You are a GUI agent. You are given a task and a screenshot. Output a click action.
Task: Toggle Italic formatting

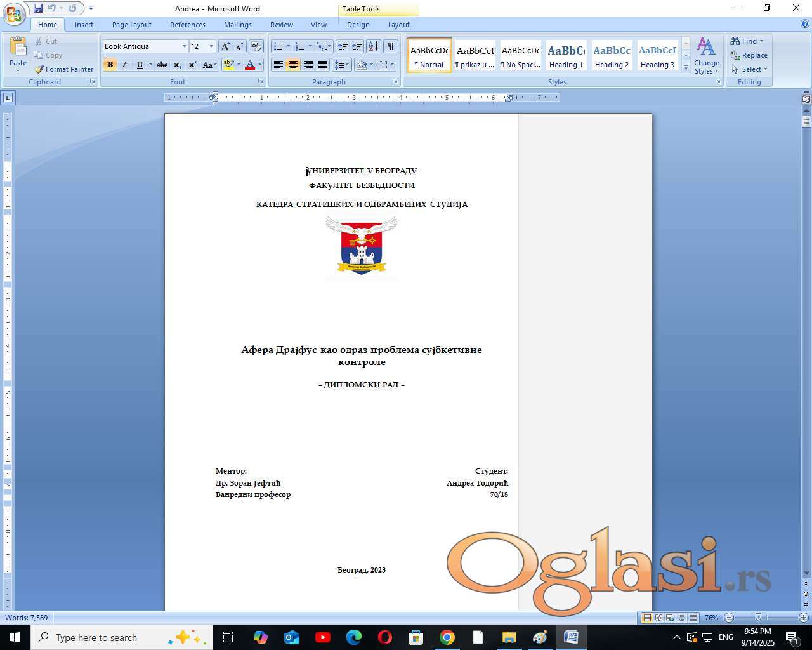(124, 65)
